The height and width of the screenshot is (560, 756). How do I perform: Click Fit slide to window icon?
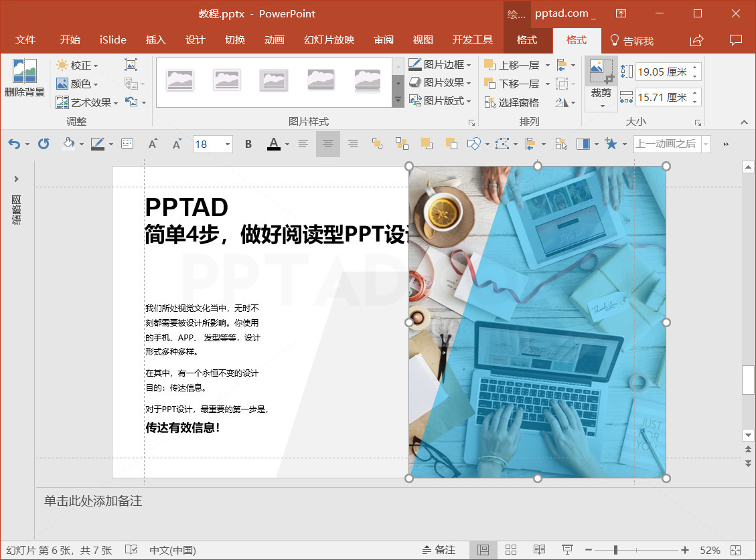(736, 550)
